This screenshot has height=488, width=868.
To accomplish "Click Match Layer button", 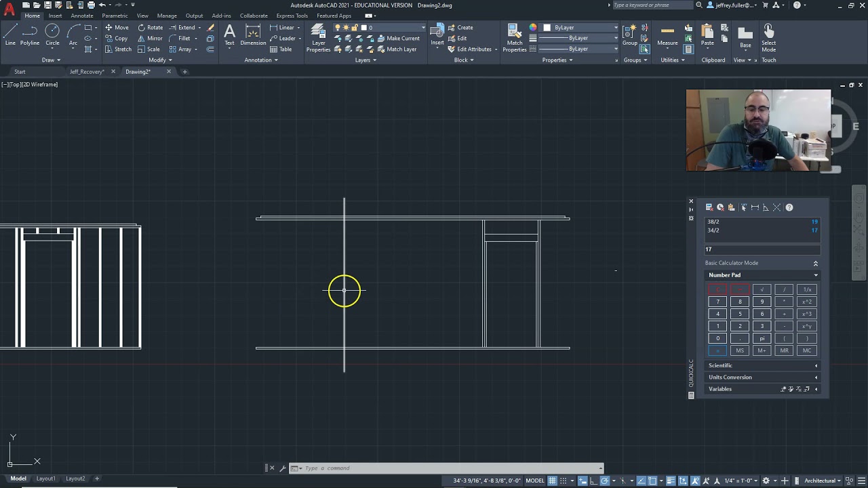I will [x=397, y=49].
